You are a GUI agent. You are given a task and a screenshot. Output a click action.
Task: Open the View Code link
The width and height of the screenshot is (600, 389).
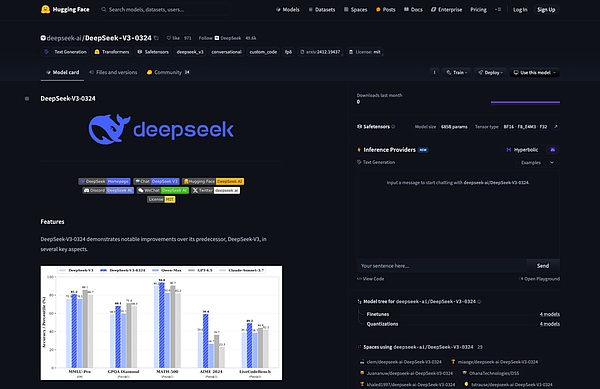tap(370, 279)
